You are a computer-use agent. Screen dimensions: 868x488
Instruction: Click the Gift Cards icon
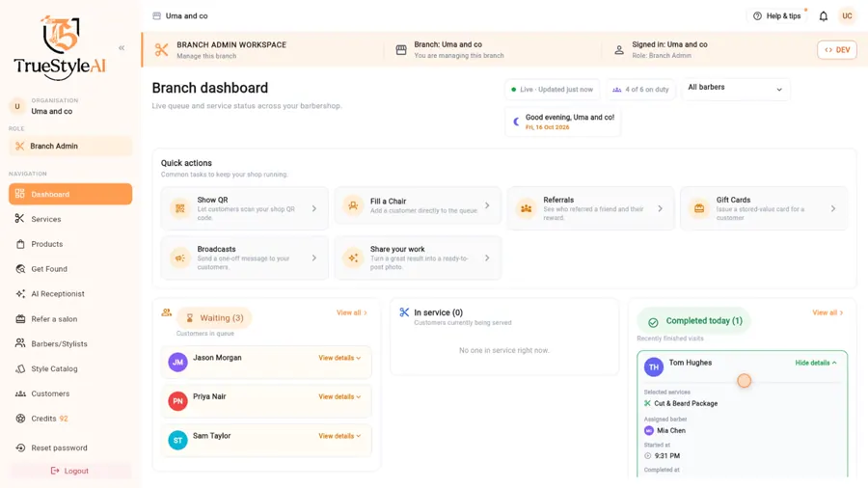(x=699, y=208)
